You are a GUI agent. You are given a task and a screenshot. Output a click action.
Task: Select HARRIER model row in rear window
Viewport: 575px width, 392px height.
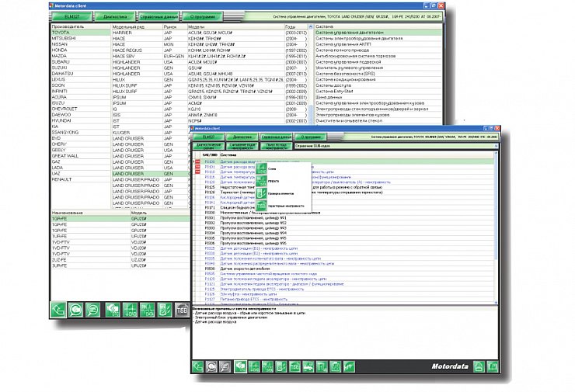coord(210,33)
